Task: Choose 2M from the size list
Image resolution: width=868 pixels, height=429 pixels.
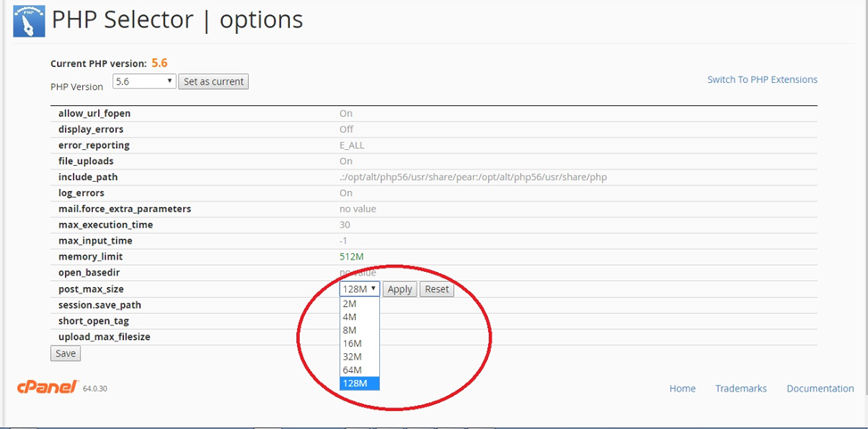Action: click(x=350, y=303)
